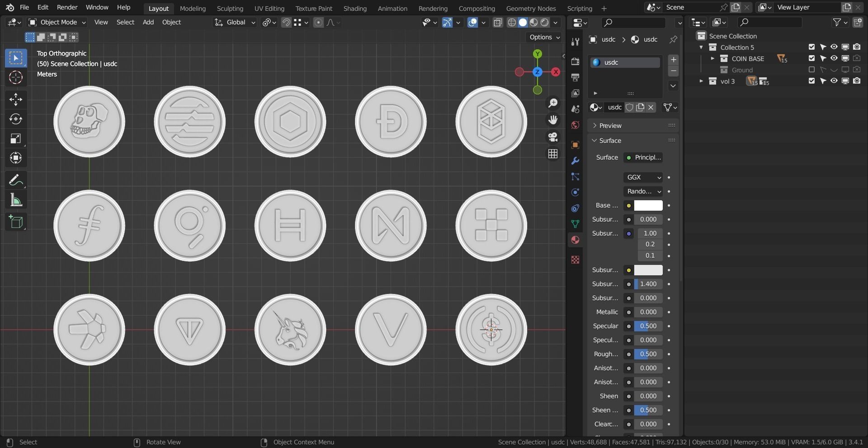The height and width of the screenshot is (448, 868).
Task: Enable the Ground collection checkbox
Action: coord(811,70)
